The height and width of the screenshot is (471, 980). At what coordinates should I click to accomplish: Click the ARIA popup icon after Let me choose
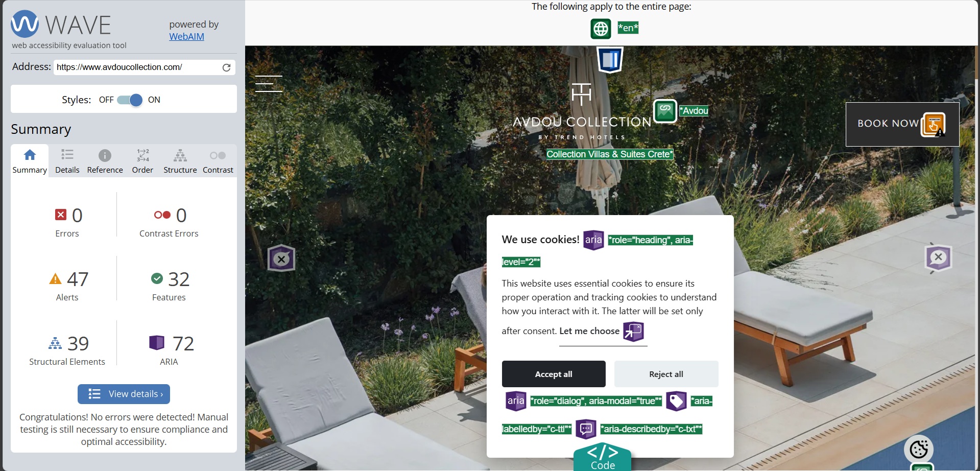coord(633,332)
